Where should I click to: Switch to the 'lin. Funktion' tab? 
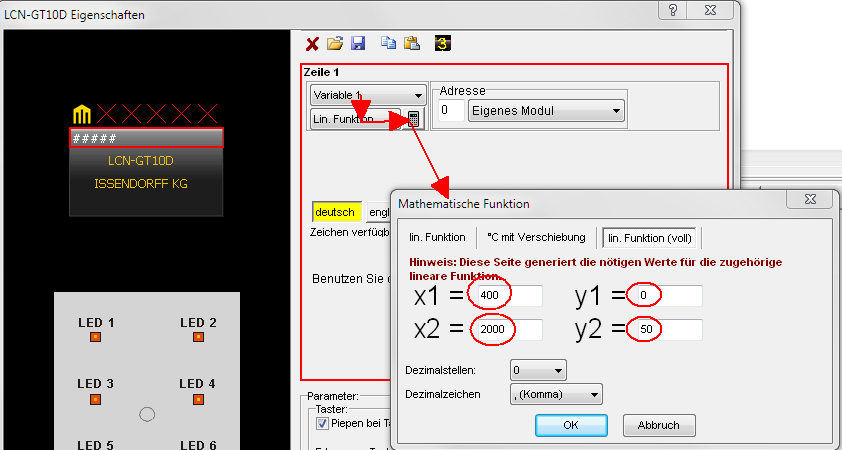(x=437, y=238)
